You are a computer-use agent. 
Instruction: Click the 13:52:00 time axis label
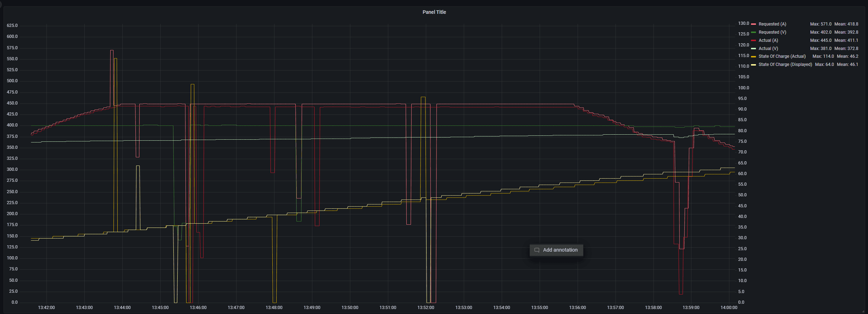[425, 308]
